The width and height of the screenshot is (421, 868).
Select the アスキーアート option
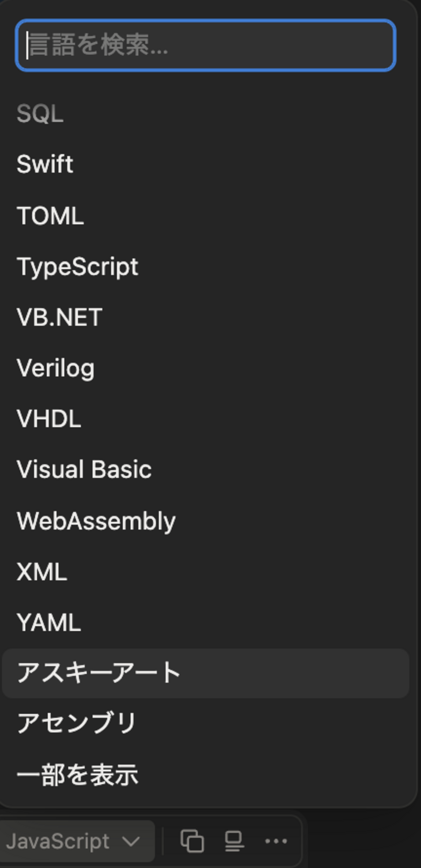point(98,673)
